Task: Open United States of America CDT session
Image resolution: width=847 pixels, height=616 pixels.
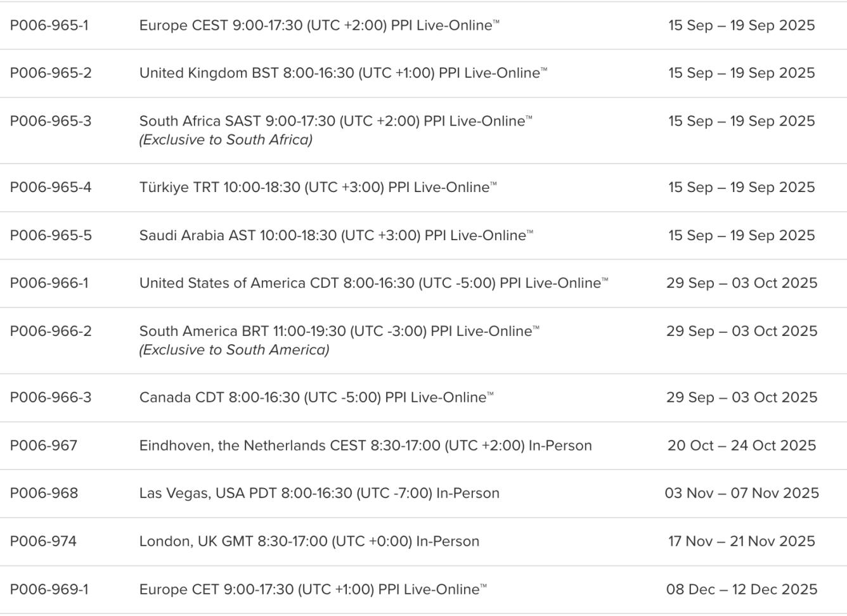Action: (373, 283)
